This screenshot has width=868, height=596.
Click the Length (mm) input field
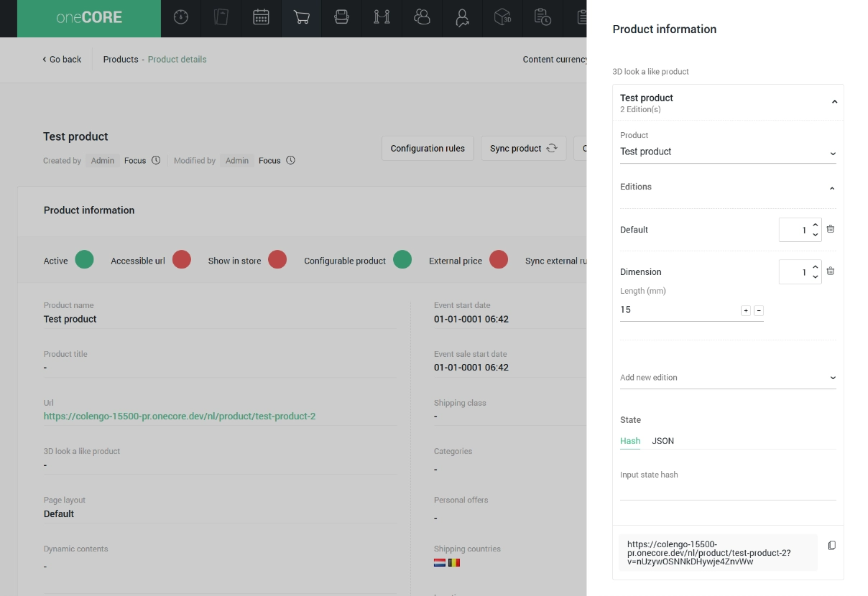(679, 310)
